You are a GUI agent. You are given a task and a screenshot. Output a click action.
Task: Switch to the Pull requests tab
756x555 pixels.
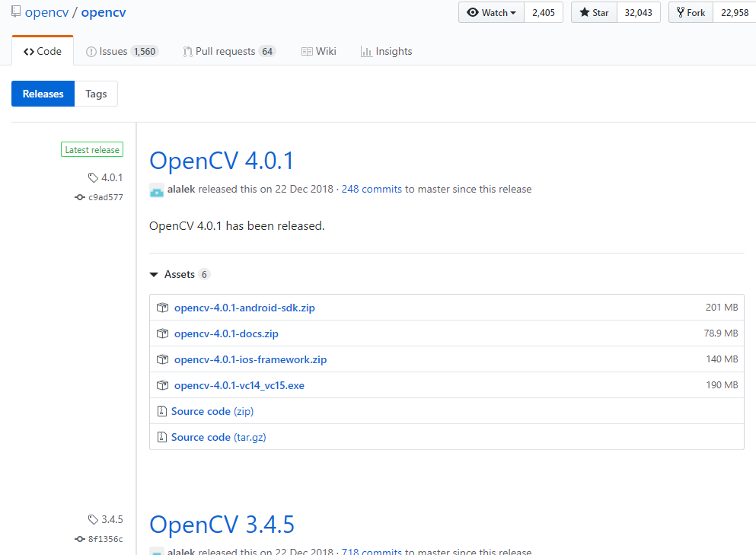click(228, 51)
